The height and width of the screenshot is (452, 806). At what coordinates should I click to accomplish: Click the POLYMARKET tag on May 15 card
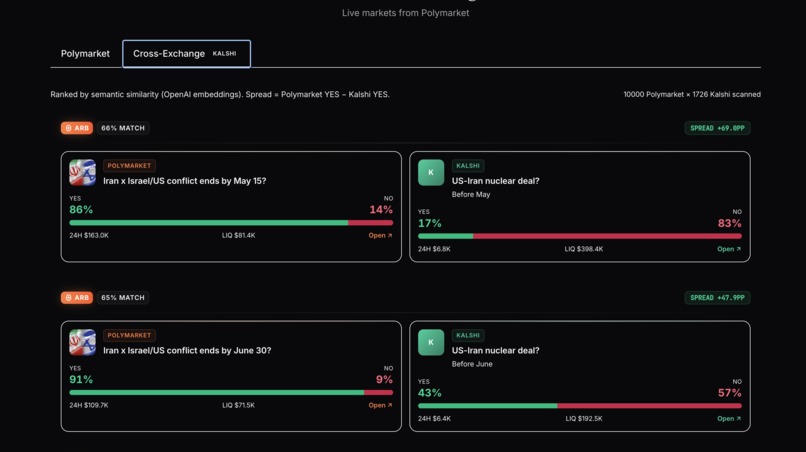[129, 166]
